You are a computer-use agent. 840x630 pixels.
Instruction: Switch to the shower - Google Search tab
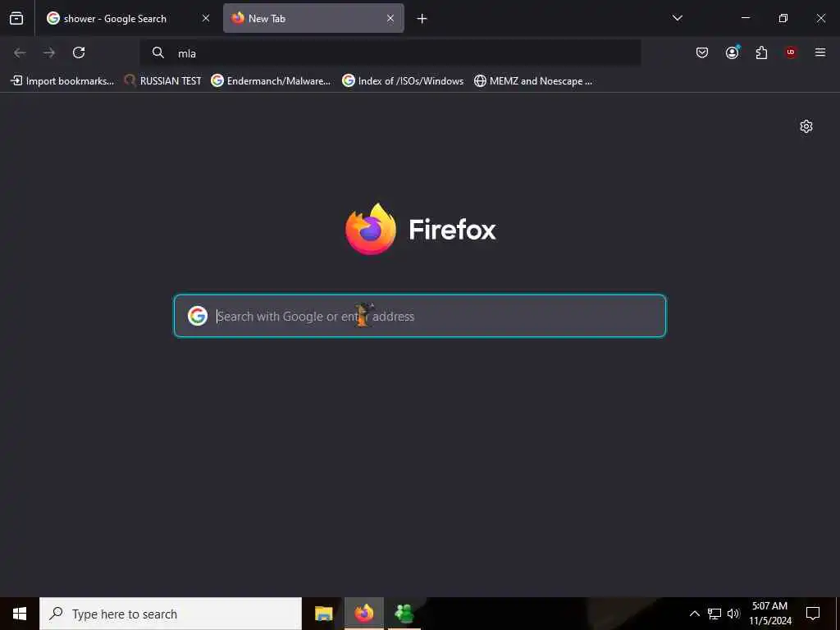[x=129, y=18]
